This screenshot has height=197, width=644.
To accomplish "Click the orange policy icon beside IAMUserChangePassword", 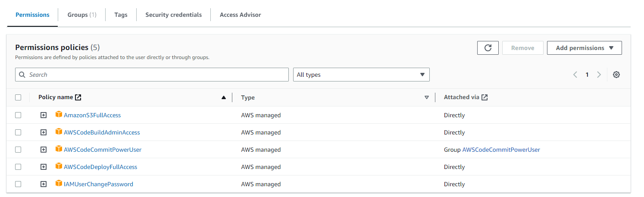I will tap(59, 184).
